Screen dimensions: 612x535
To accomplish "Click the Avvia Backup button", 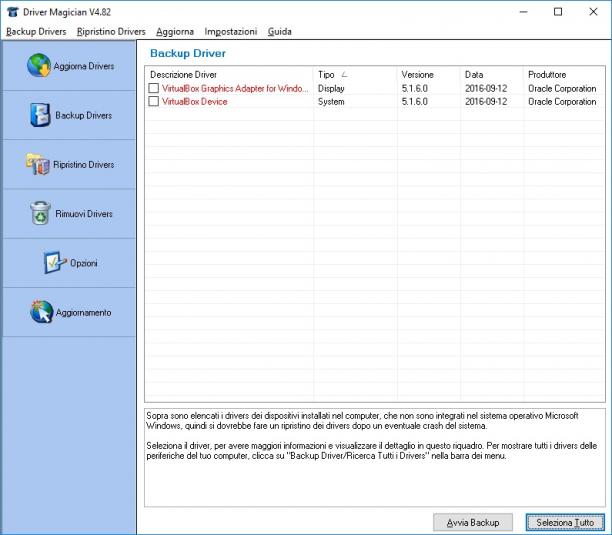I will pyautogui.click(x=473, y=522).
